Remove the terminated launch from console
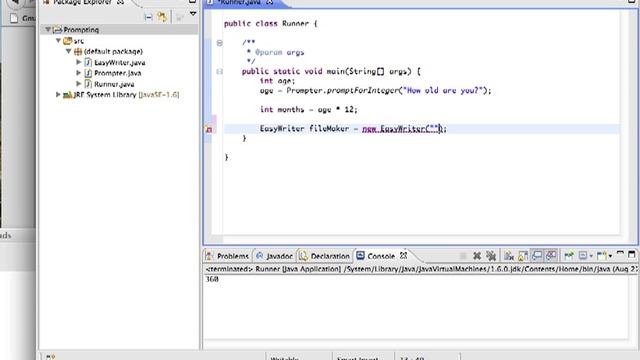The height and width of the screenshot is (360, 640). click(x=477, y=256)
